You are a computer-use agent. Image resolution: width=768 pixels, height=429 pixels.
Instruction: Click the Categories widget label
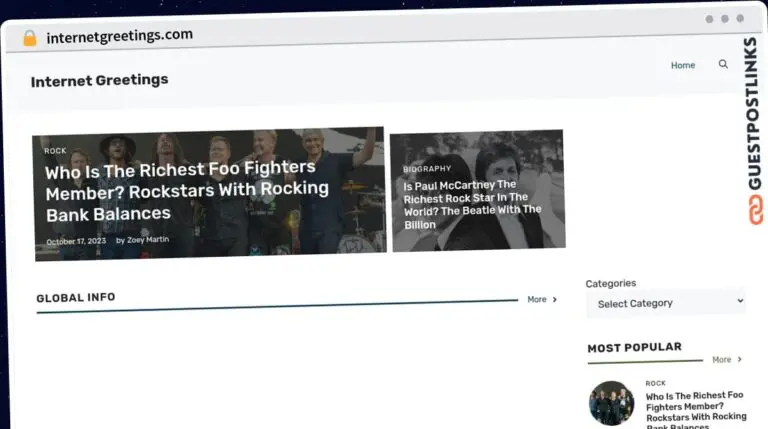[611, 283]
